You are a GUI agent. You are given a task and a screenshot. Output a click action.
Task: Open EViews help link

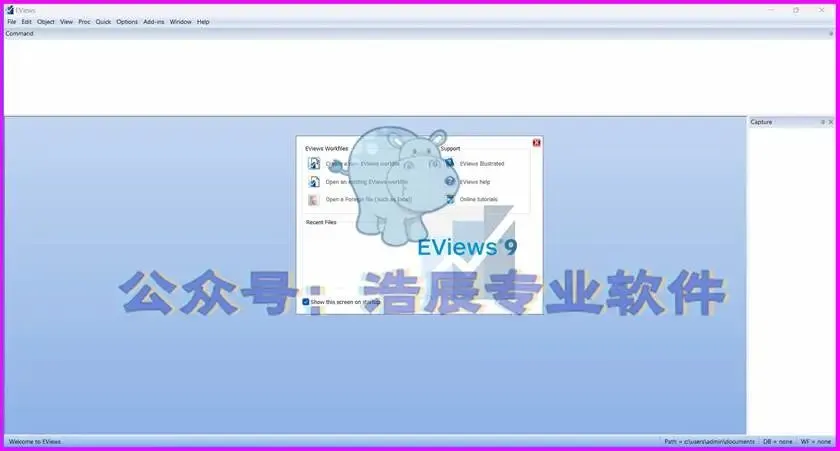pyautogui.click(x=475, y=182)
